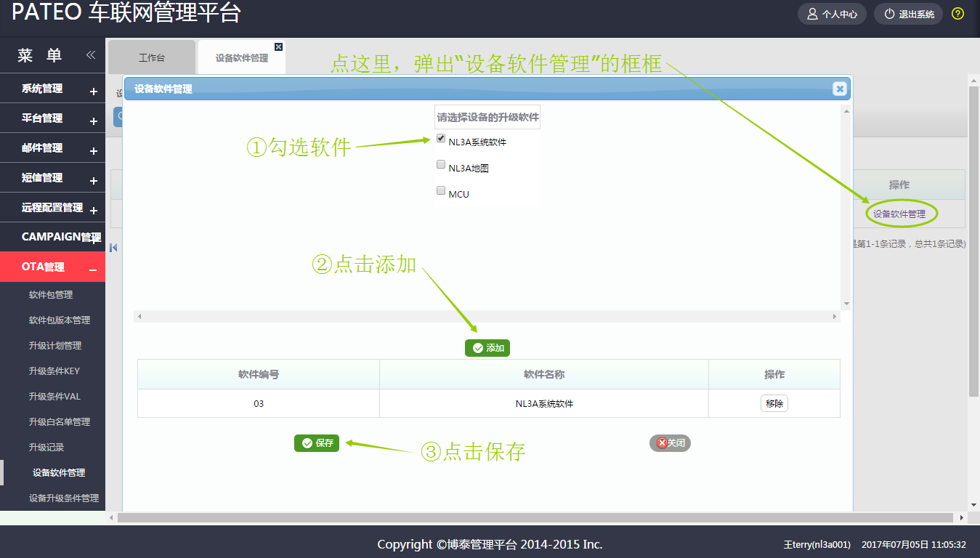Click the 操作 header in background table
This screenshot has height=558, width=980.
(899, 185)
